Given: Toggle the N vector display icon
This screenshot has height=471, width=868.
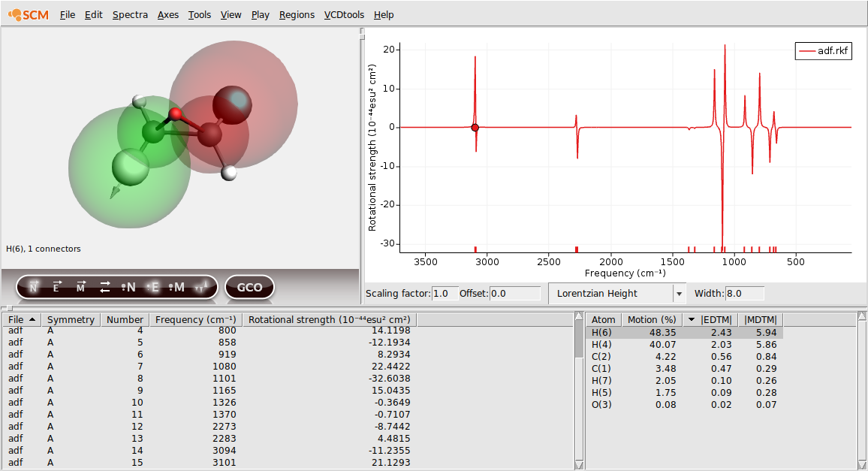Looking at the screenshot, I should pos(34,287).
